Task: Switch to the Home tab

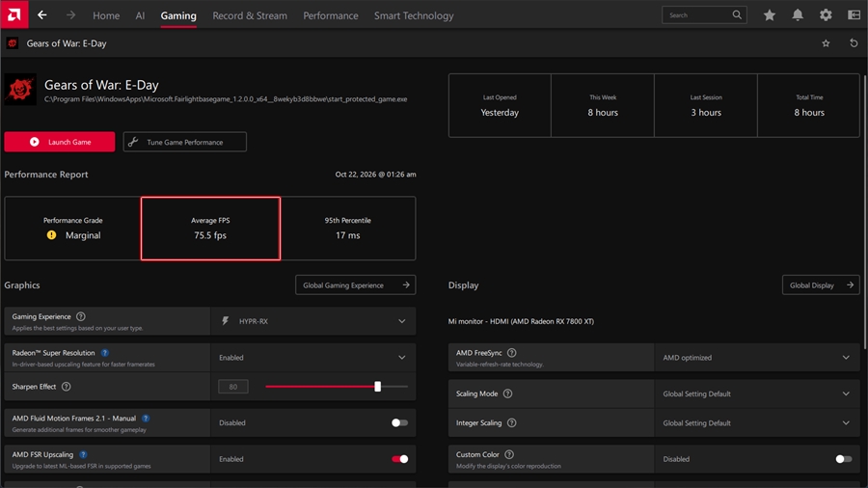Action: click(106, 15)
